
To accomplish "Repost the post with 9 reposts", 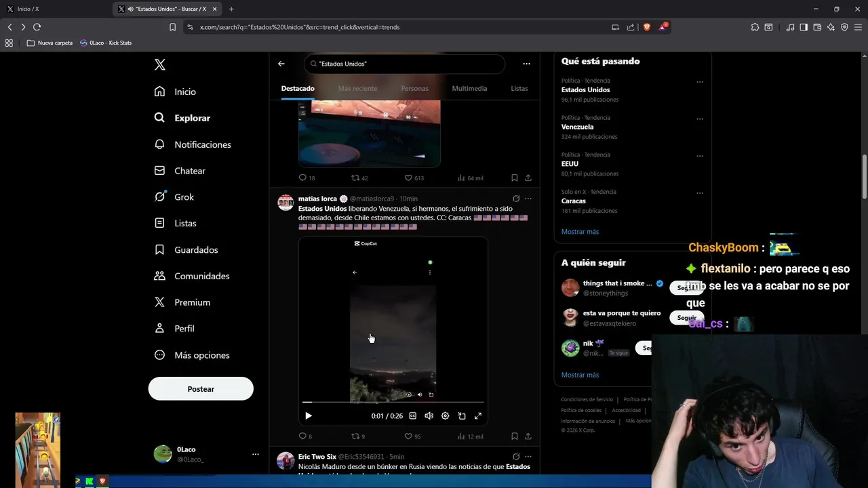I will coord(357,436).
